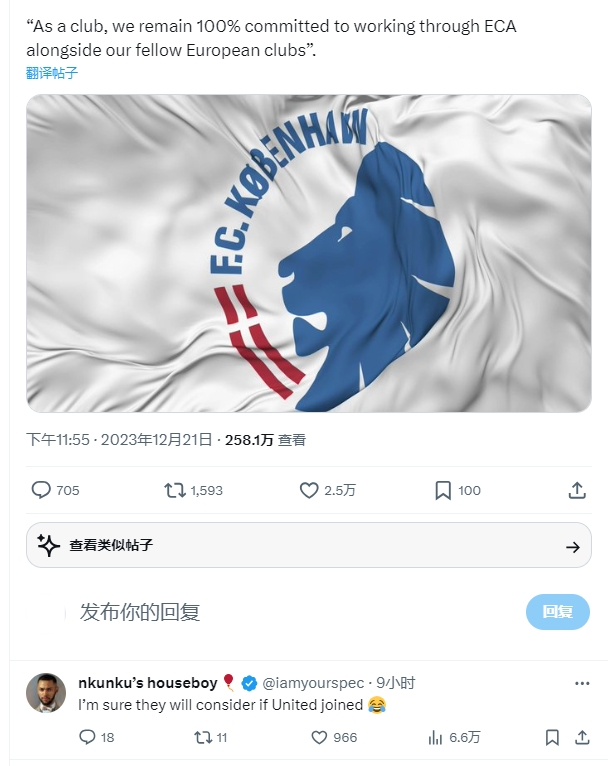This screenshot has height=766, width=608.
Task: Share the main post using upload icon
Action: pyautogui.click(x=577, y=490)
